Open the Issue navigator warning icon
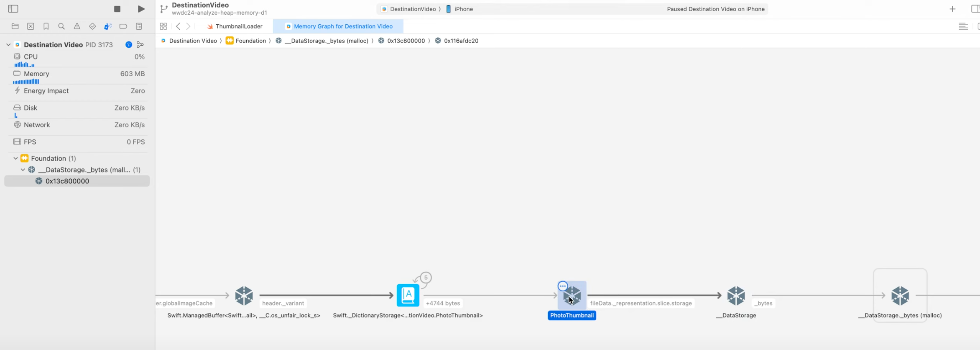 pos(77,26)
